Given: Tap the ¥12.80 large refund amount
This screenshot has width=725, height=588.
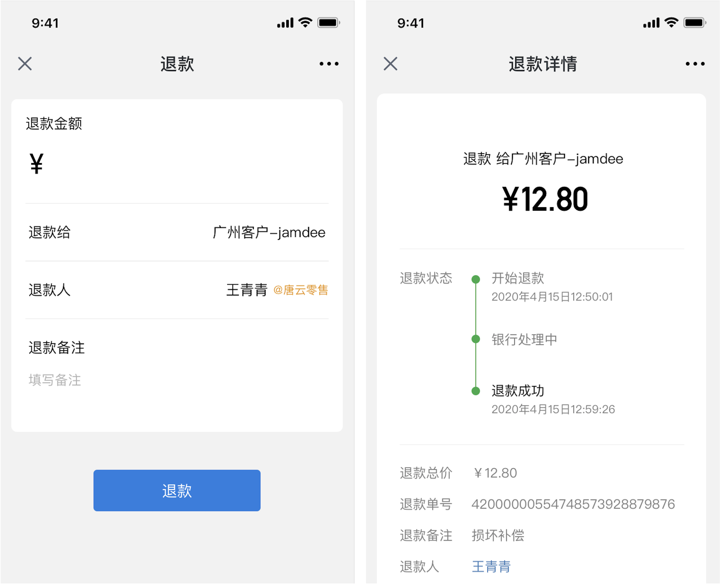Looking at the screenshot, I should [545, 199].
